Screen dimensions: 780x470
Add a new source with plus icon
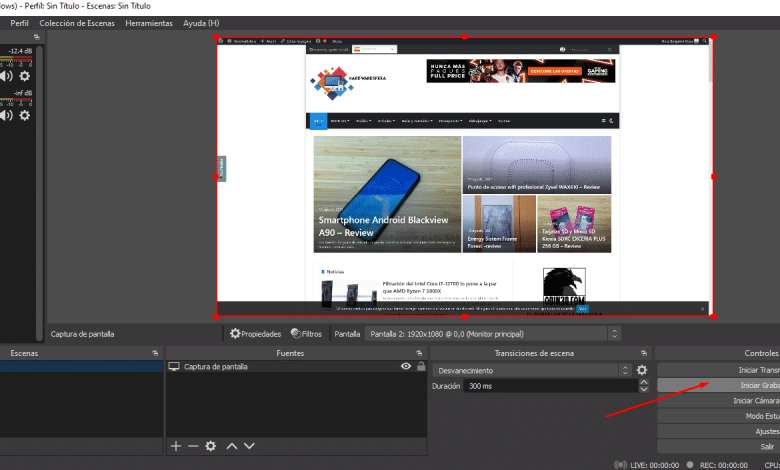coord(176,446)
